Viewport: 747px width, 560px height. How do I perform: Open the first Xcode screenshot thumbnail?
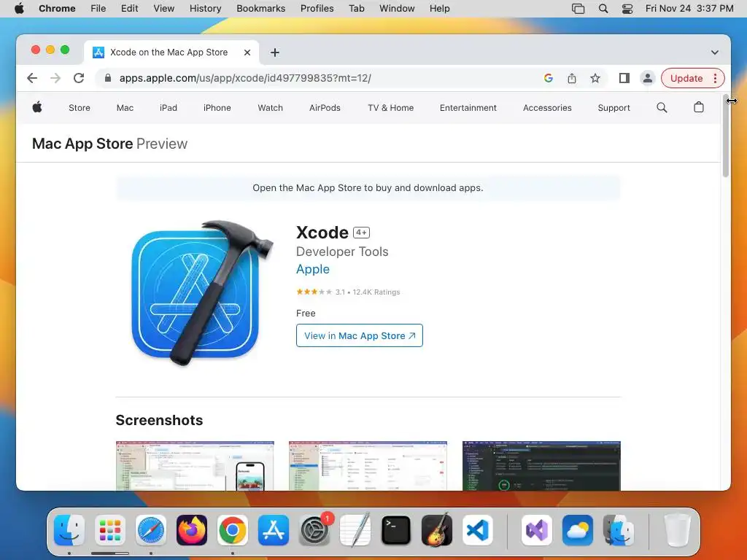(195, 466)
